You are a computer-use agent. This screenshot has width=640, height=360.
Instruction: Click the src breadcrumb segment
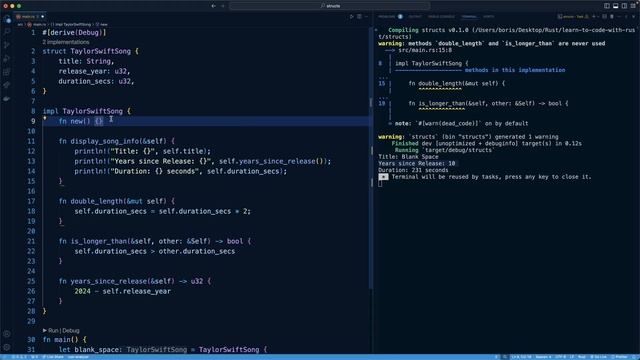20,24
